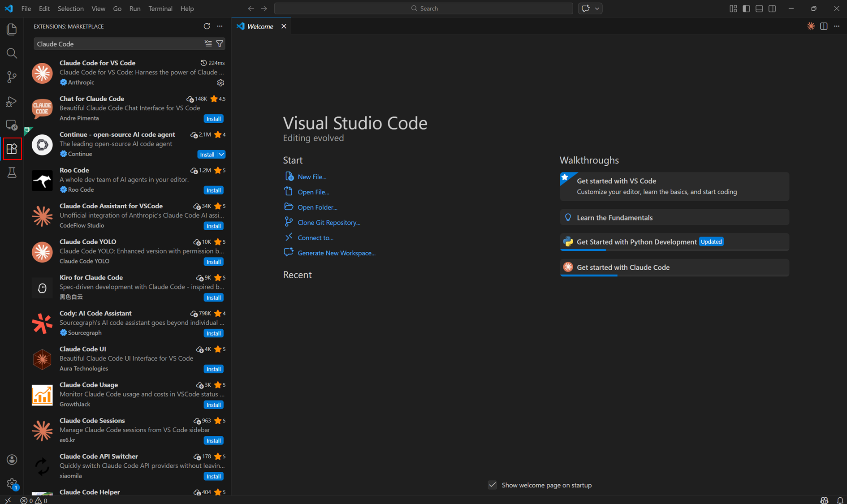Open Extensions views and more actions menu
847x504 pixels.
[220, 26]
